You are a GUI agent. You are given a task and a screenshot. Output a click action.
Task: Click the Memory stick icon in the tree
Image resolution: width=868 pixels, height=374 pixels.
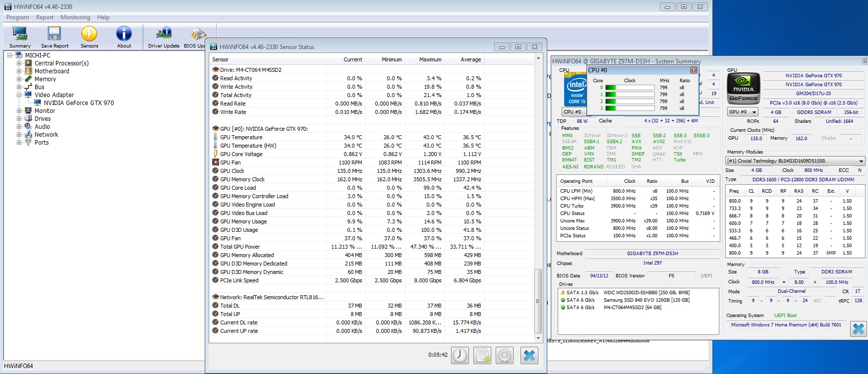[x=29, y=79]
